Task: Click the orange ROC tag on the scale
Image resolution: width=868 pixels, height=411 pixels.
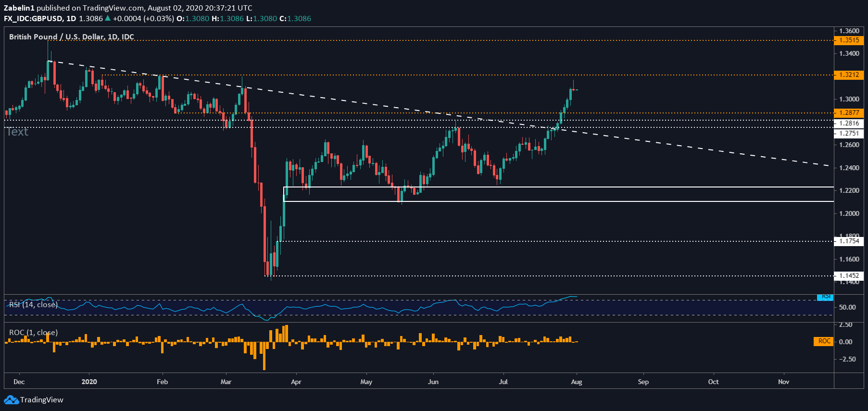Action: click(x=823, y=341)
